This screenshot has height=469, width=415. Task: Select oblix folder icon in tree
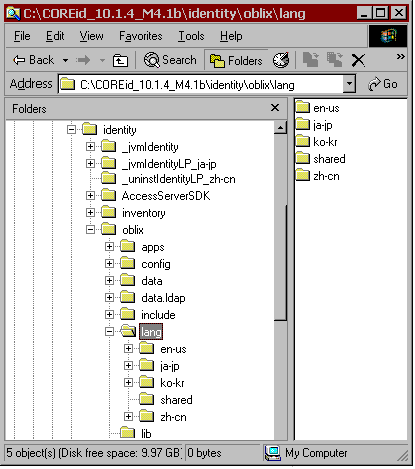pos(108,229)
